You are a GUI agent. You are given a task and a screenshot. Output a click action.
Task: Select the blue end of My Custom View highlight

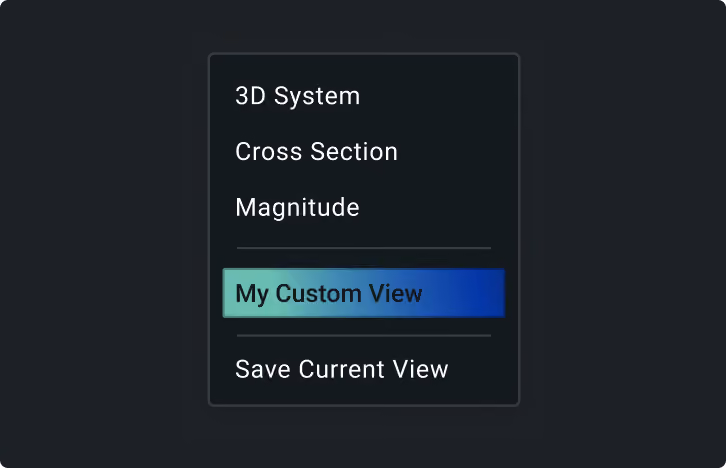coord(486,293)
